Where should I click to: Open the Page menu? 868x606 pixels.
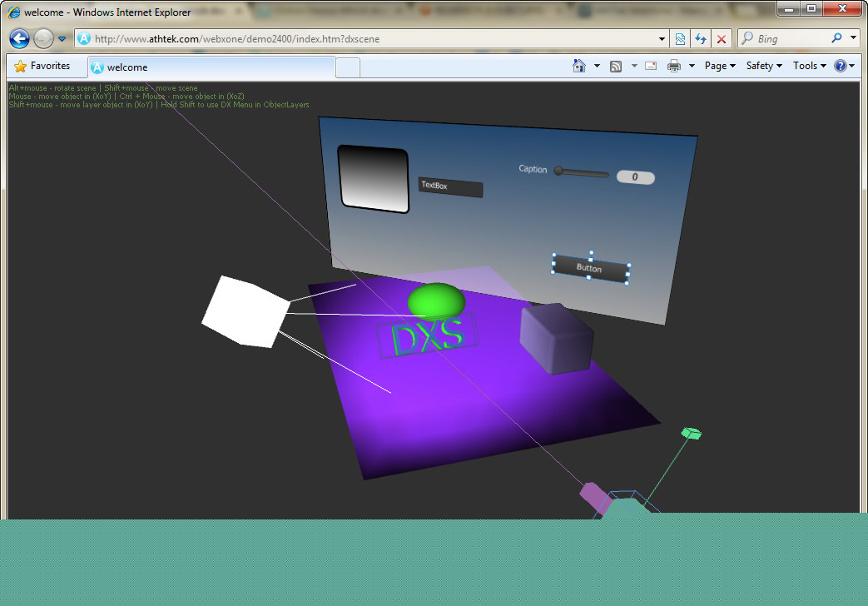(720, 66)
